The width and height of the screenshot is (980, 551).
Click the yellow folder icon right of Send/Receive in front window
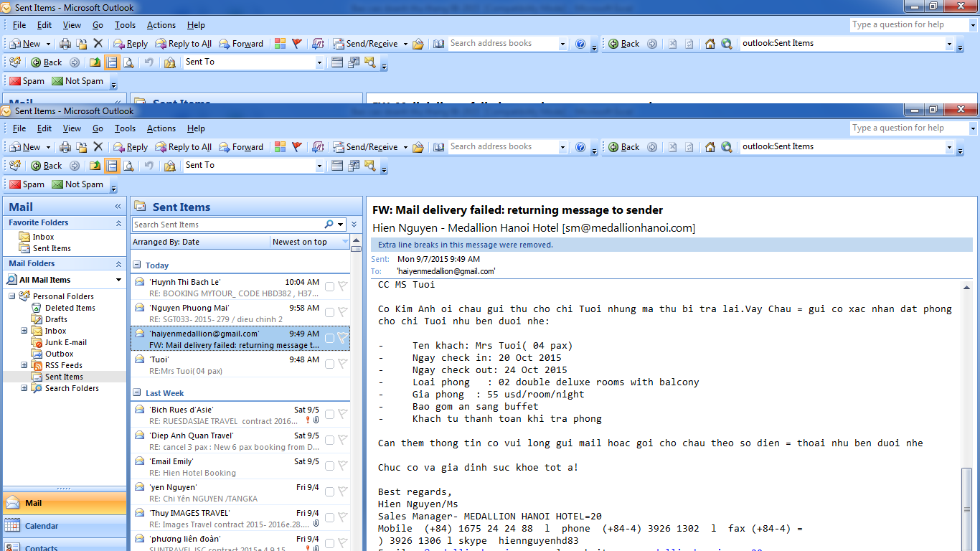click(419, 147)
